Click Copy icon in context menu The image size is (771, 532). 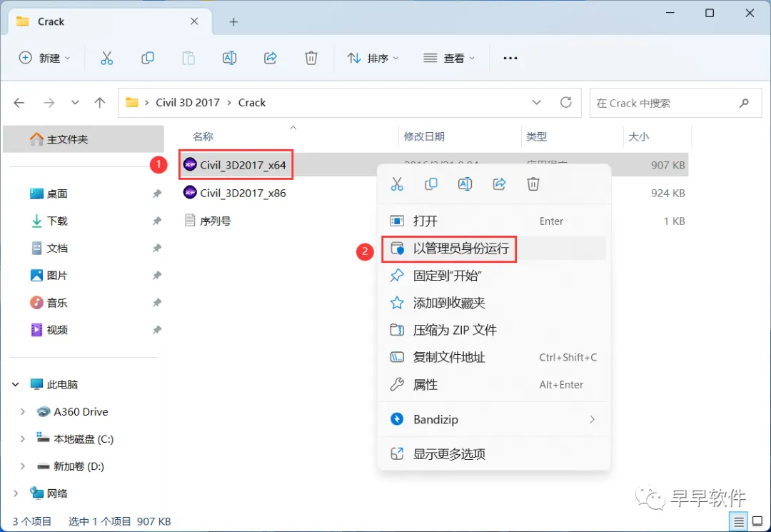click(430, 184)
